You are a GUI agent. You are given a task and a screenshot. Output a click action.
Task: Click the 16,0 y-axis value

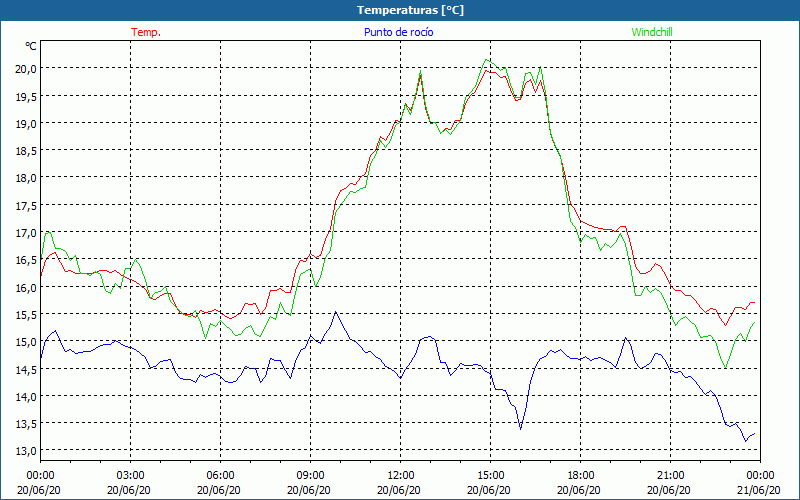point(26,287)
